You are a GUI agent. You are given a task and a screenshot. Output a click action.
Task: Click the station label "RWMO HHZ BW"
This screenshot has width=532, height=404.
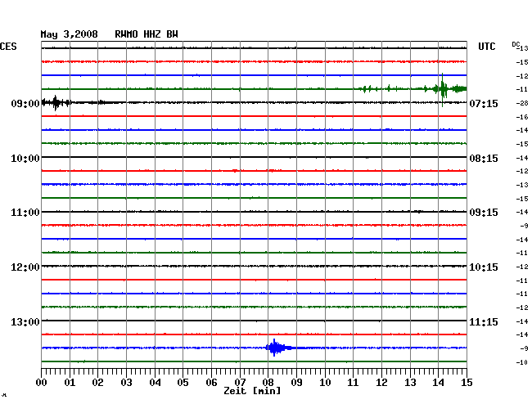coord(147,34)
